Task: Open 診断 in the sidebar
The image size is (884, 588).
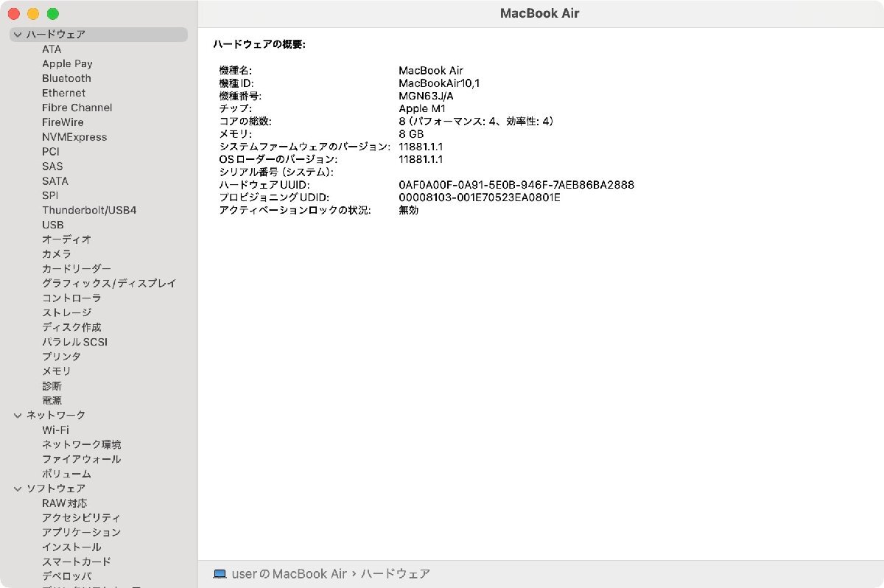Action: pos(52,386)
